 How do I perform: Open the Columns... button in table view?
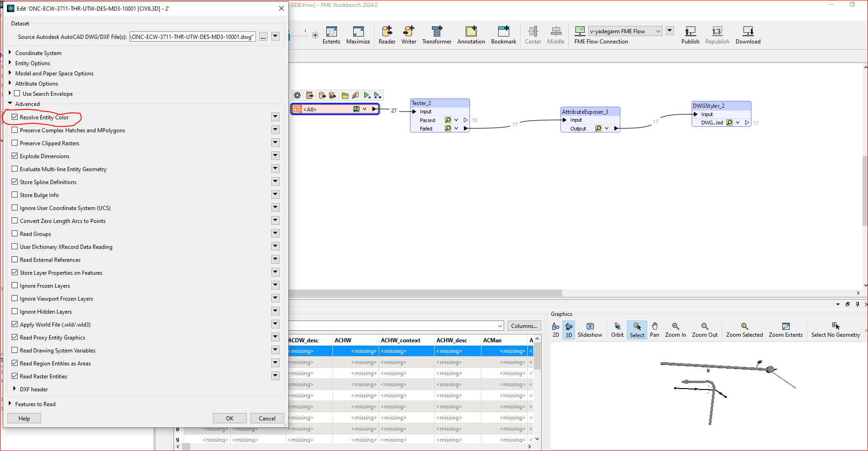point(524,326)
